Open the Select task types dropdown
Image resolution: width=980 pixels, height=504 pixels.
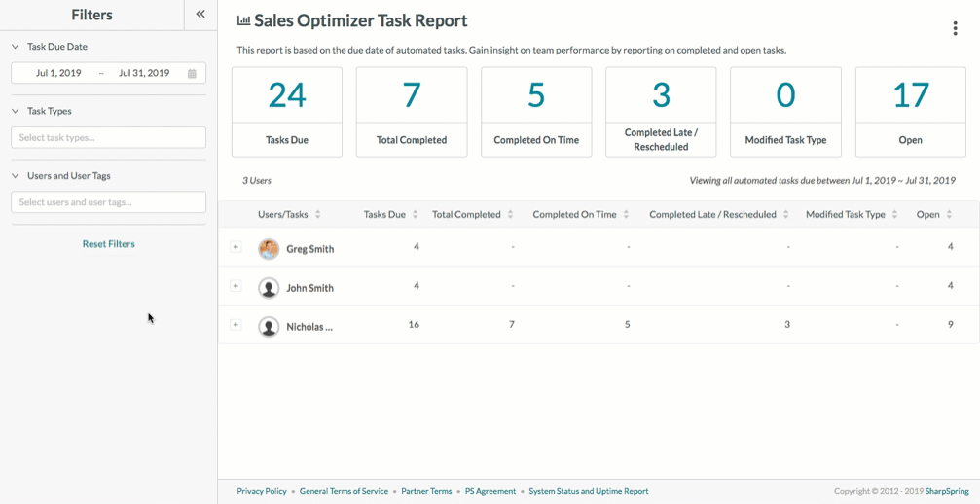point(108,138)
